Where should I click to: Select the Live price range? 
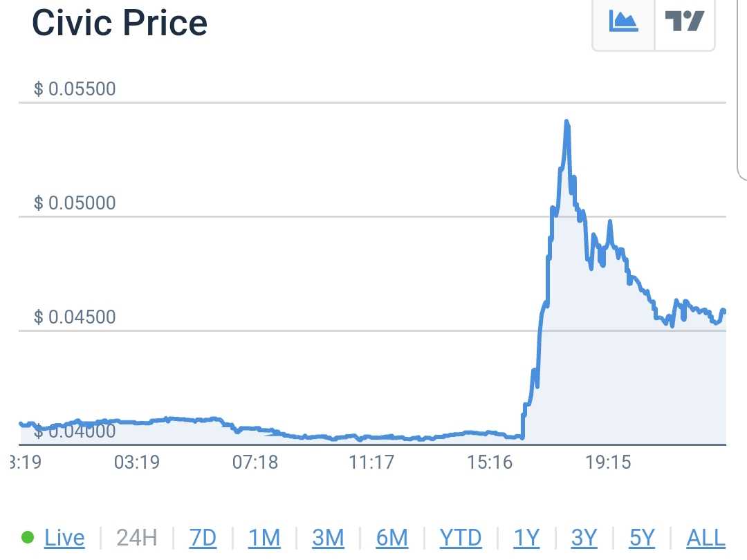tap(64, 537)
